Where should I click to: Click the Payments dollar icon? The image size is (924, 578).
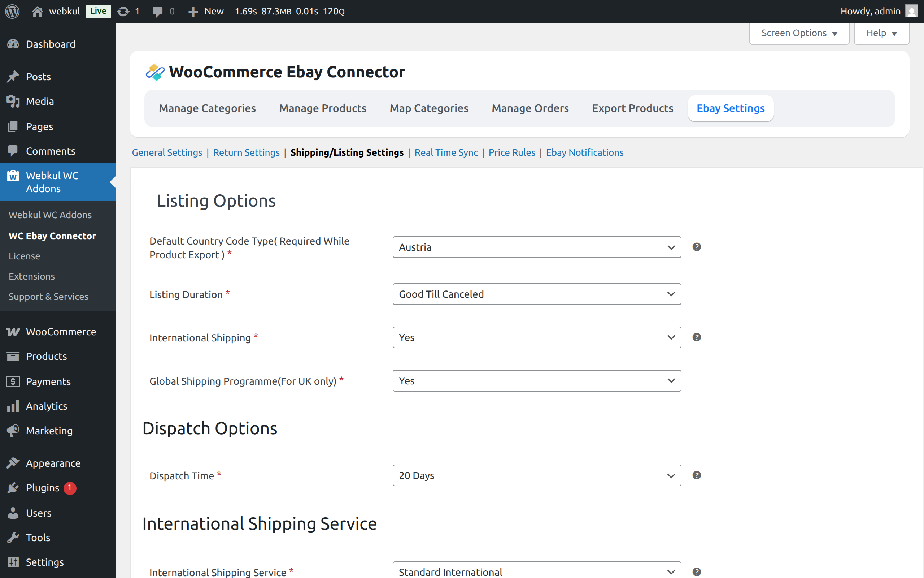[13, 381]
